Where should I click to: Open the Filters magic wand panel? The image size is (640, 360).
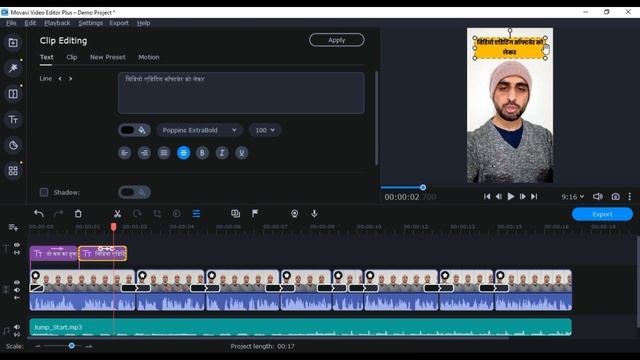[13, 68]
